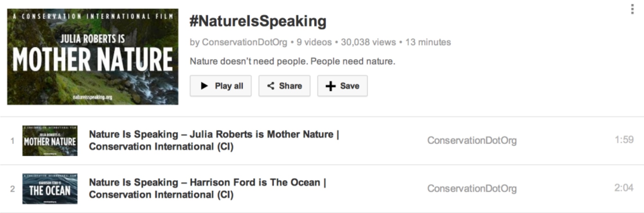Select playlist item number 2
Image resolution: width=644 pixels, height=213 pixels.
point(13,189)
